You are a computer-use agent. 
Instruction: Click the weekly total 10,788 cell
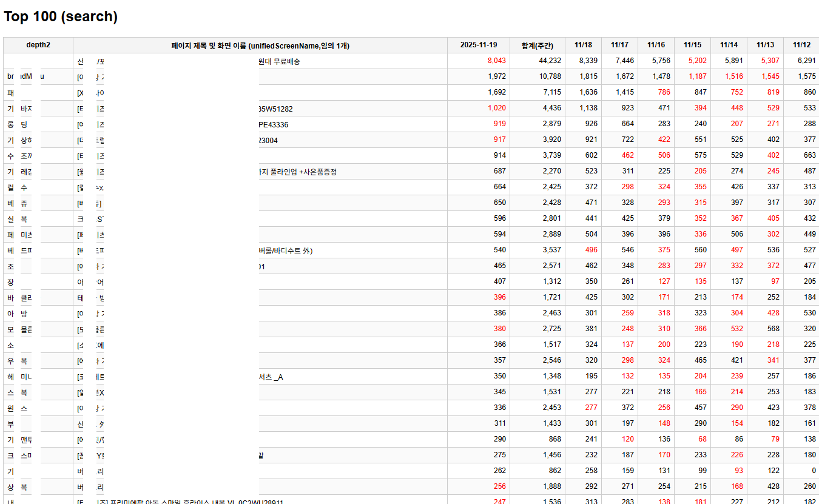click(x=538, y=77)
